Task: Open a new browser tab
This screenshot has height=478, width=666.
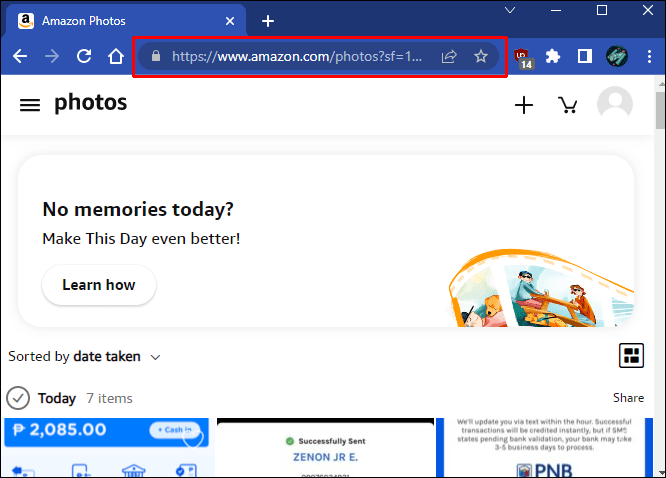Action: coord(268,21)
